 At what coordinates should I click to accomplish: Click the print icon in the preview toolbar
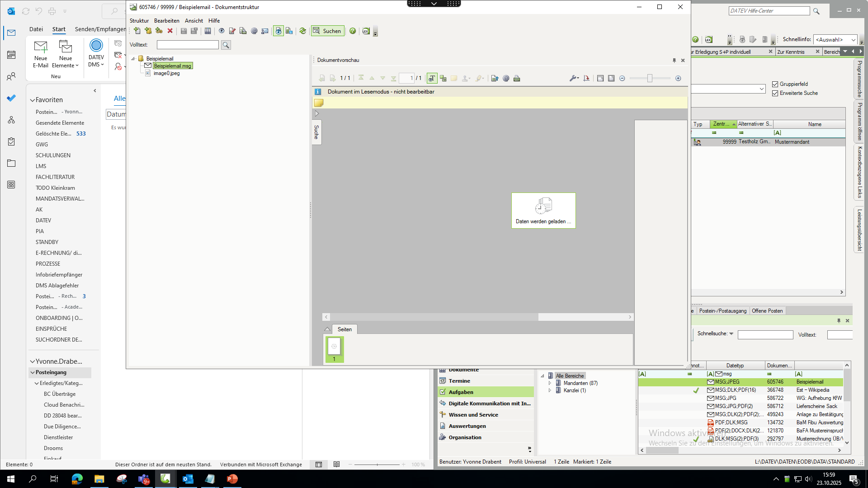click(517, 78)
